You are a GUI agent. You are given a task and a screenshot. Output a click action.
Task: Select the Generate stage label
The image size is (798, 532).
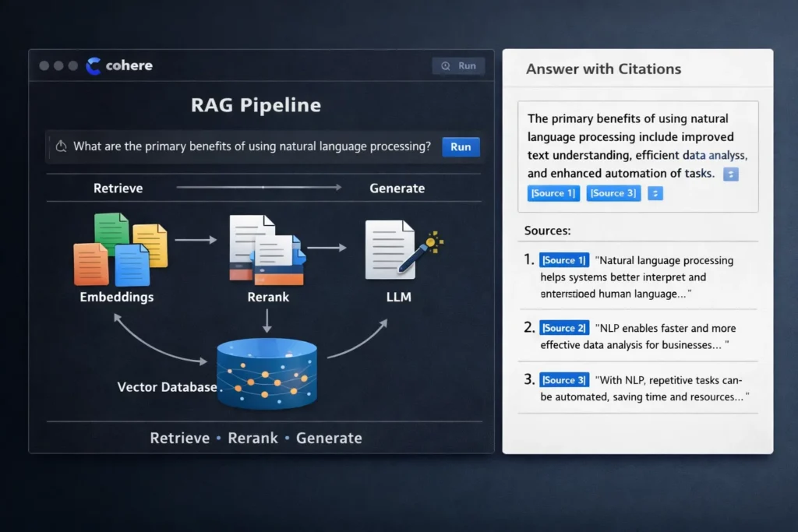pos(397,188)
